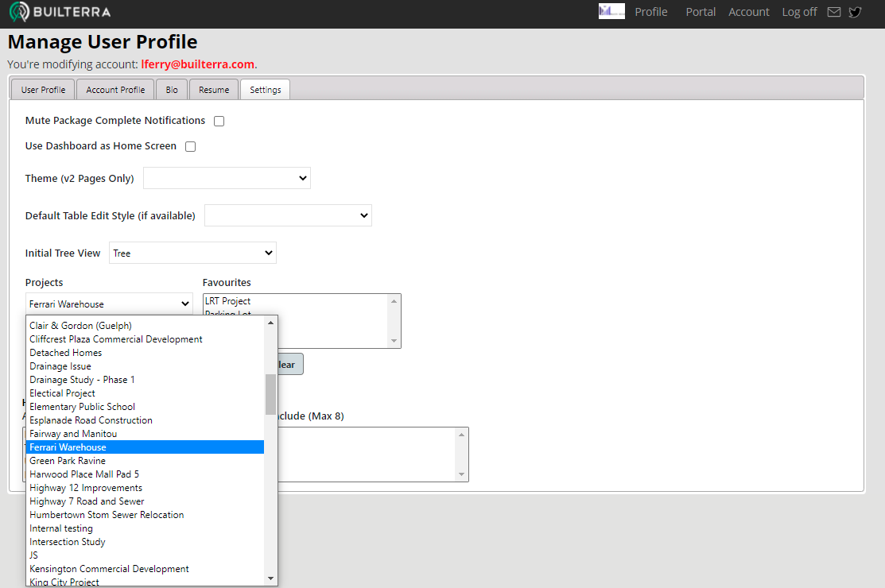Select Clair & Gordon (Guelph) from list
This screenshot has height=588, width=885.
click(145, 325)
